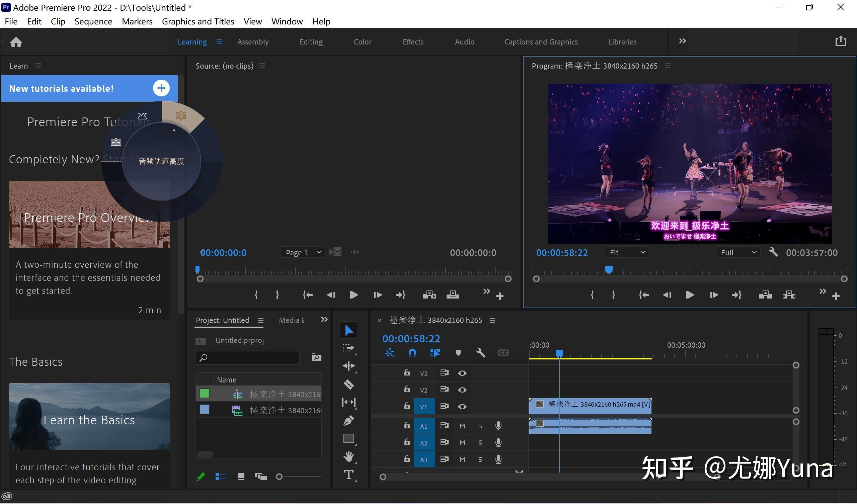Open the sequence timeline panel menu
Image resolution: width=857 pixels, height=504 pixels.
[x=492, y=320]
